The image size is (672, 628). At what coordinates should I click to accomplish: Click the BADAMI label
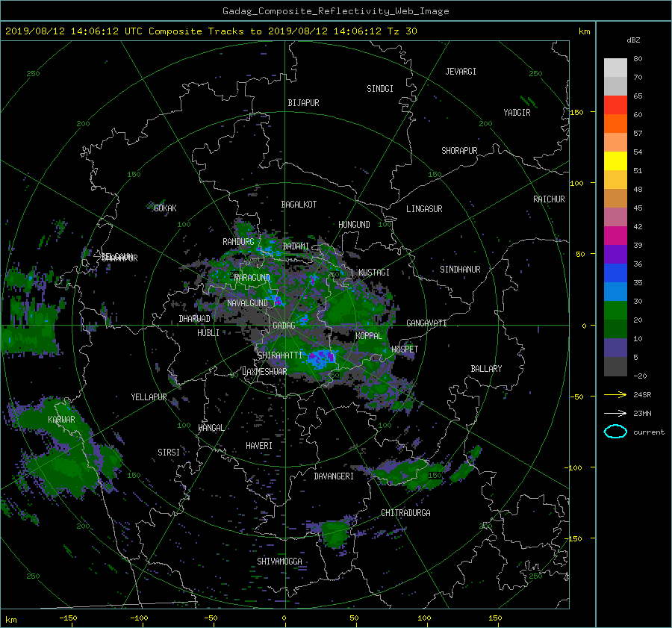click(296, 246)
